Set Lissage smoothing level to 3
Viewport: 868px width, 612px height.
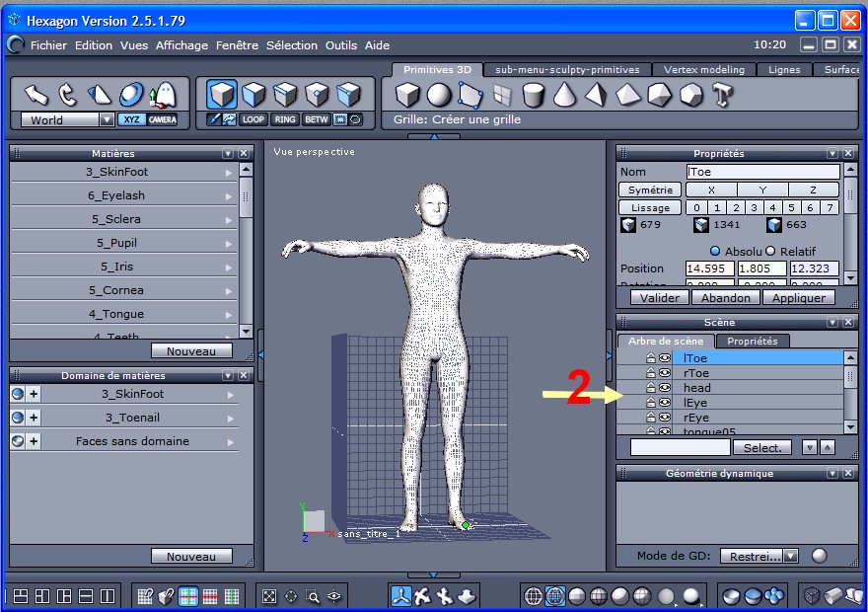pos(754,207)
